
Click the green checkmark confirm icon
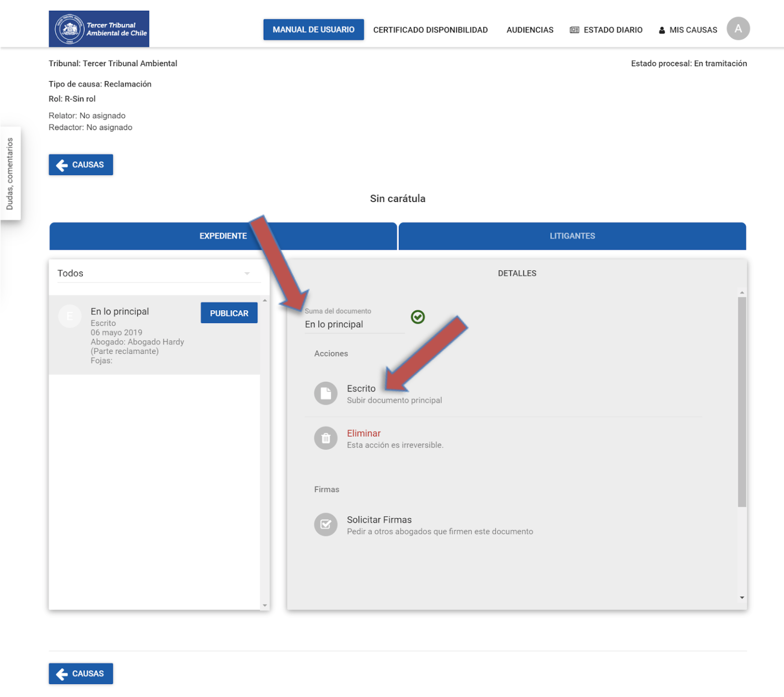pos(418,317)
